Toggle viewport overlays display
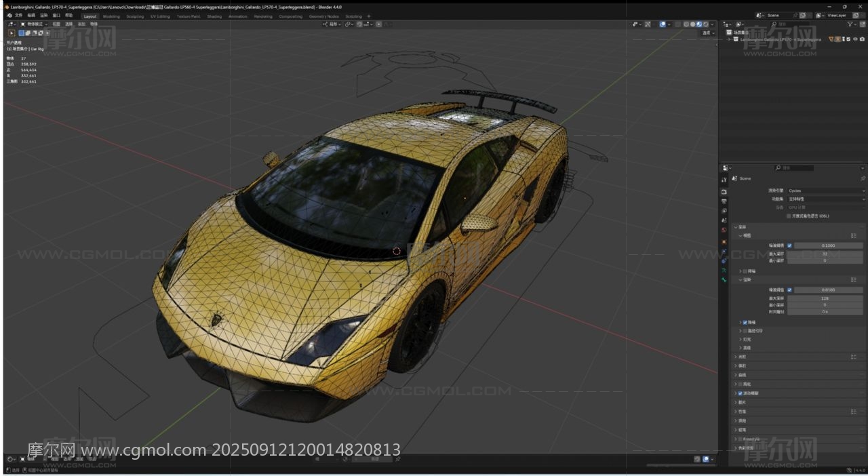868x476 pixels. pyautogui.click(x=663, y=24)
